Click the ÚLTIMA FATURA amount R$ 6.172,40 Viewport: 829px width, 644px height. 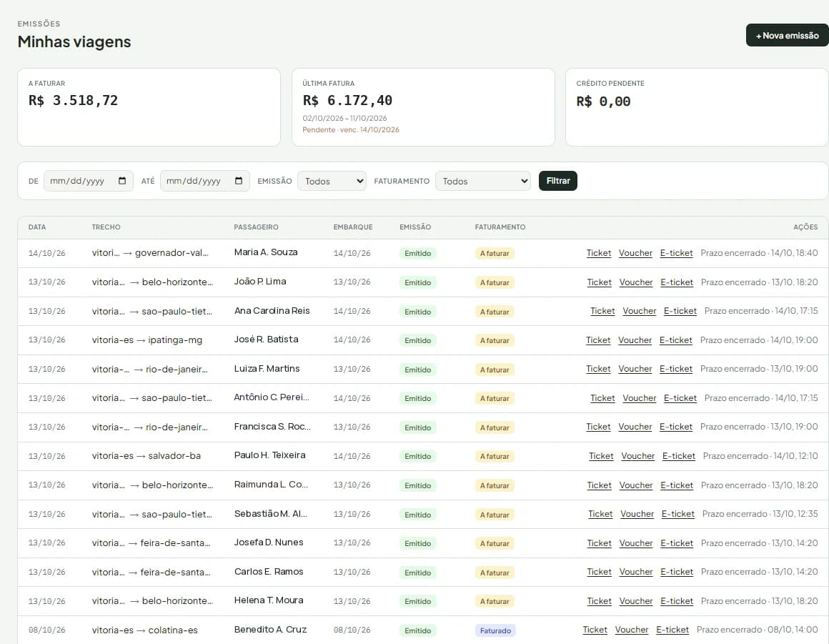point(347,101)
